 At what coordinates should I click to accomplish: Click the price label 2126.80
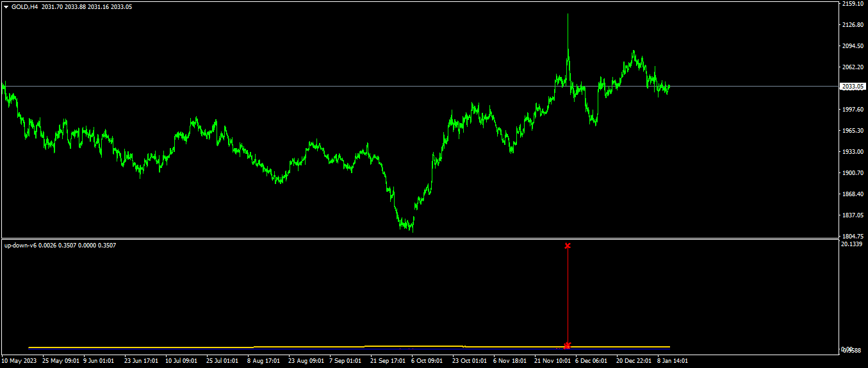(853, 25)
